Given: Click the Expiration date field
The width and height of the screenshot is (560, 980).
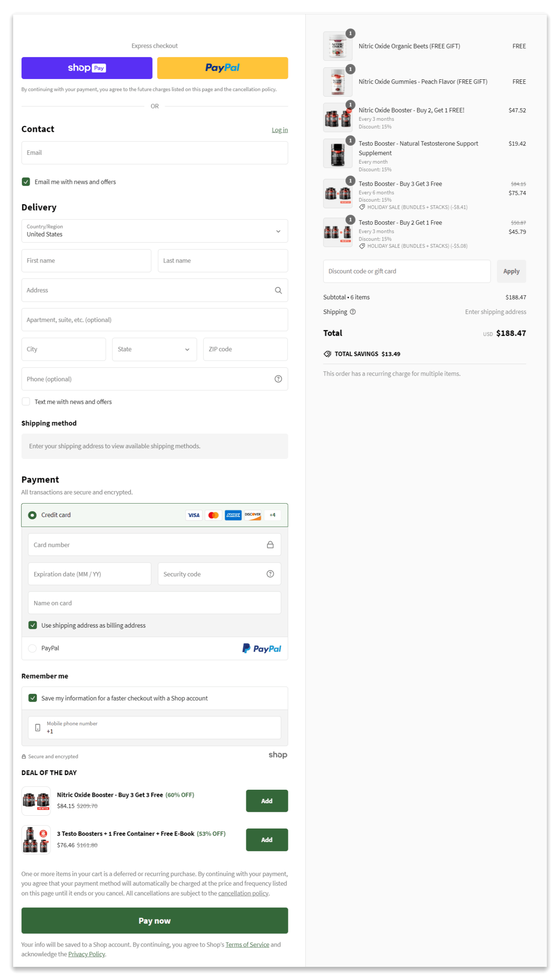Looking at the screenshot, I should [x=89, y=574].
